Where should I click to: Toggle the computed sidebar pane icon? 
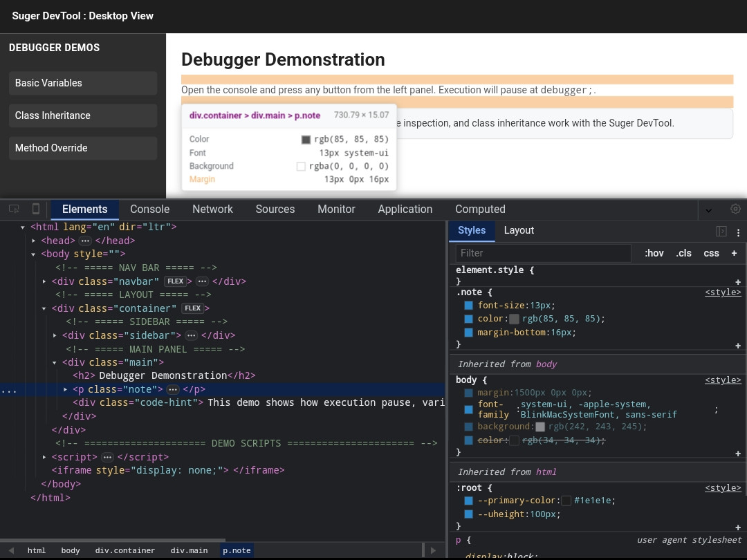(x=721, y=231)
